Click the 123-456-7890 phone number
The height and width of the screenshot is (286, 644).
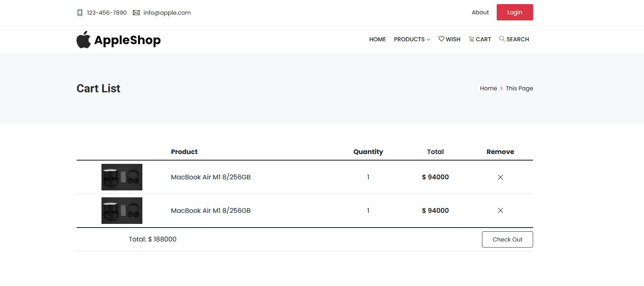107,13
